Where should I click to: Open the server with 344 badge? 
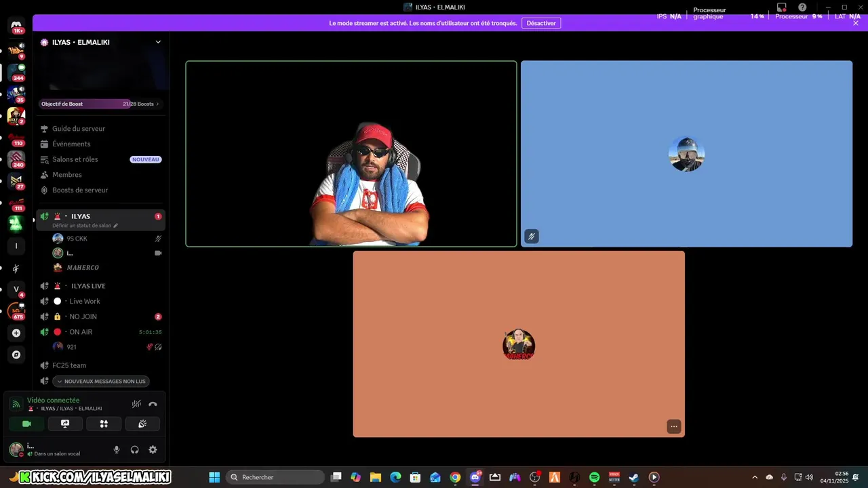coord(16,72)
